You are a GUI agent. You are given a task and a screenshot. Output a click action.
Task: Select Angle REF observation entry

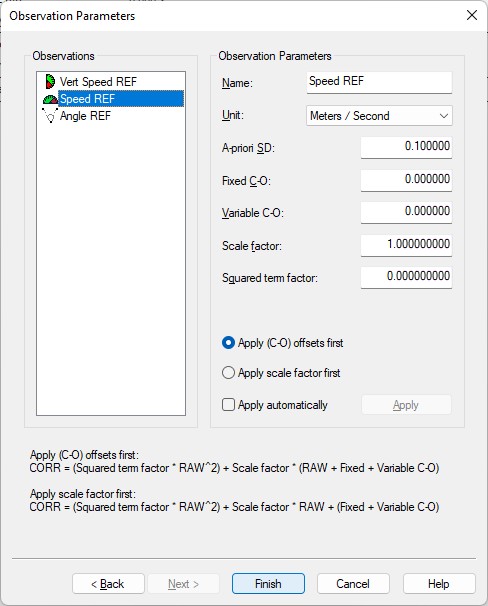[85, 116]
